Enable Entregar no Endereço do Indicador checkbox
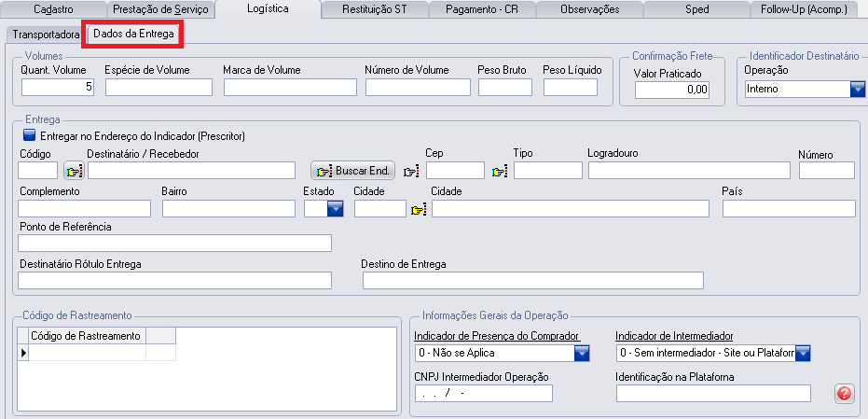Viewport: 868px width, 419px height. click(x=28, y=135)
